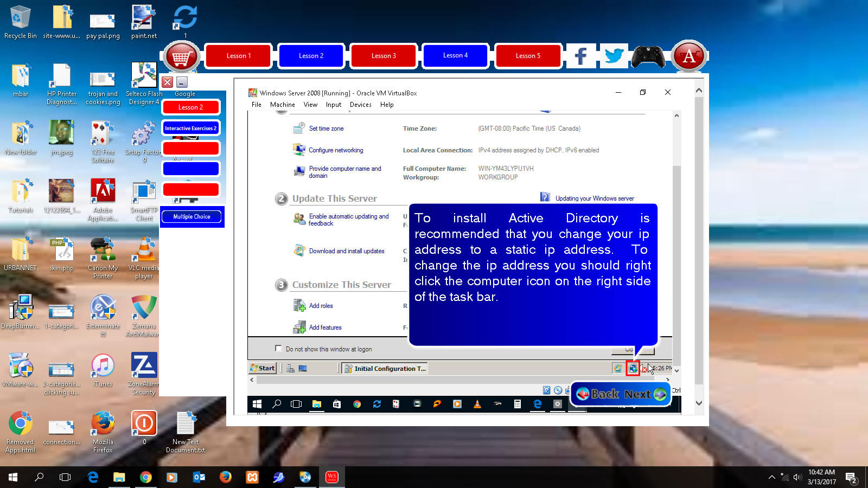Click Configure networking link
Screen dimensions: 868x488
click(x=336, y=150)
